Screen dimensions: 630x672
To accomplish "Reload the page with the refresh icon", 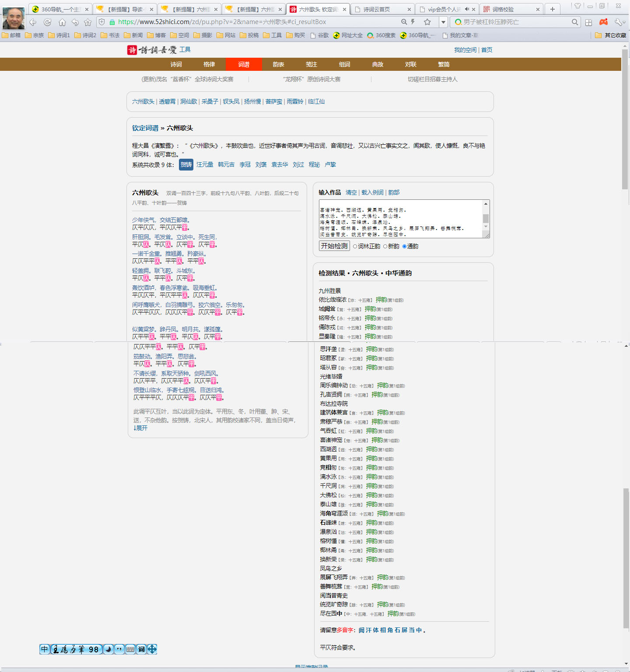I will (x=48, y=22).
